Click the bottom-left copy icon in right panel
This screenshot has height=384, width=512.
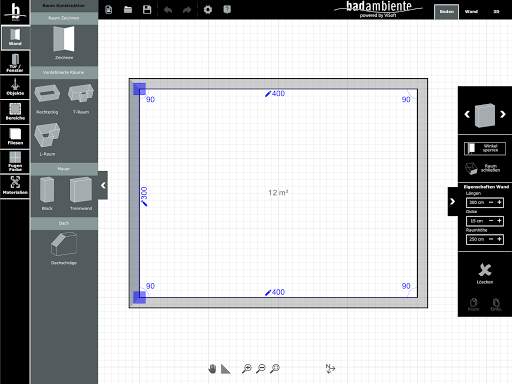[x=473, y=304]
